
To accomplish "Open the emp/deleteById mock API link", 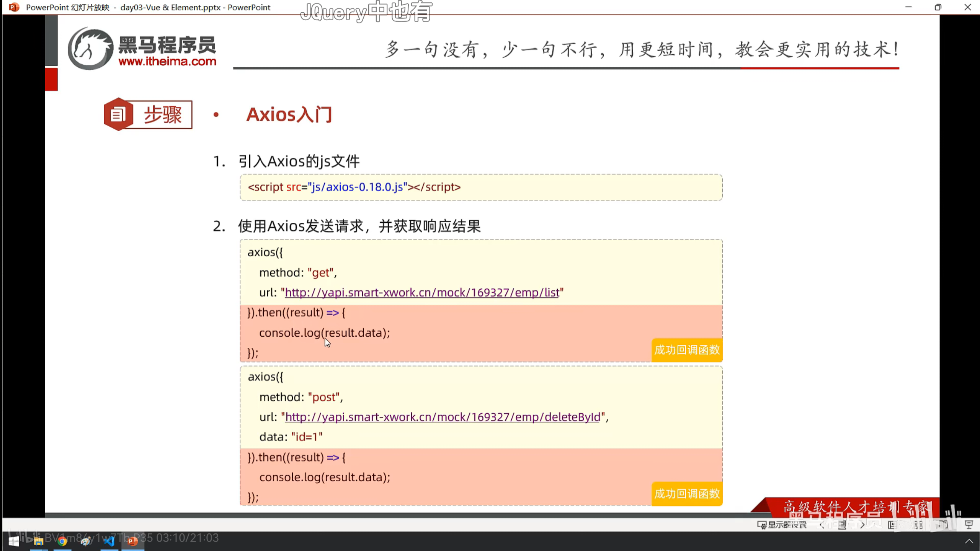I will (x=443, y=417).
